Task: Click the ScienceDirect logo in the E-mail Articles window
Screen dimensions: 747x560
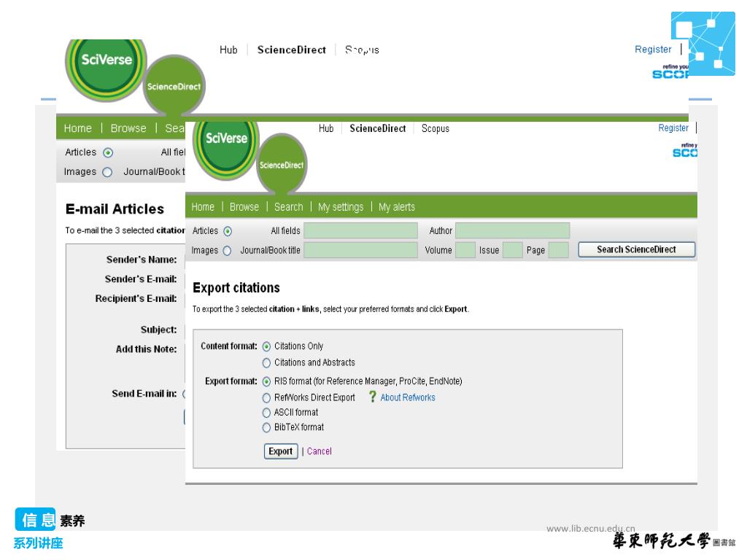Action: 174,86
